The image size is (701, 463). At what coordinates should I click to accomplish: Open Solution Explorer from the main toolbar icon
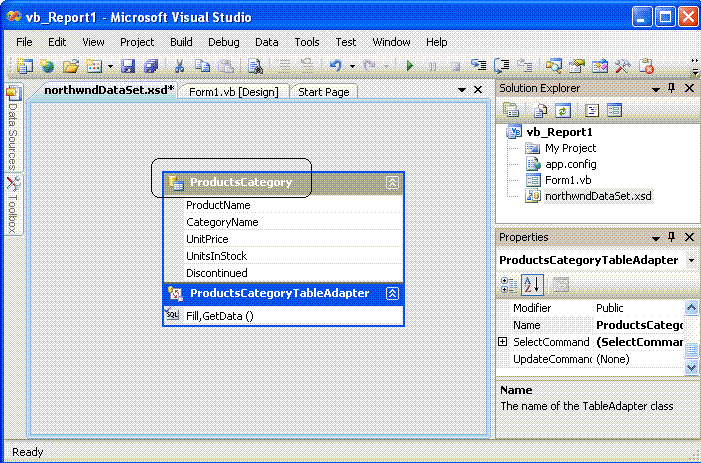point(553,66)
